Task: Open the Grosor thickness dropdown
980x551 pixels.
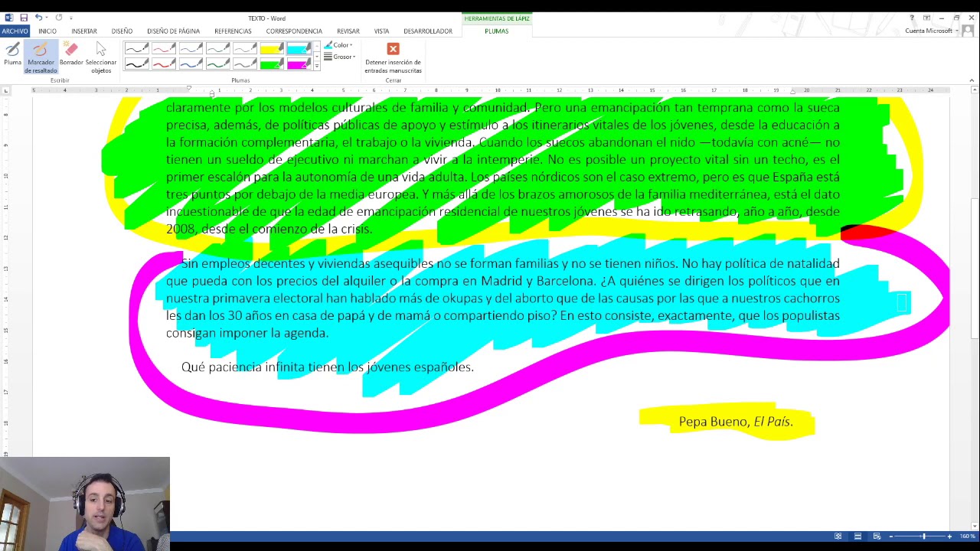Action: [x=339, y=57]
